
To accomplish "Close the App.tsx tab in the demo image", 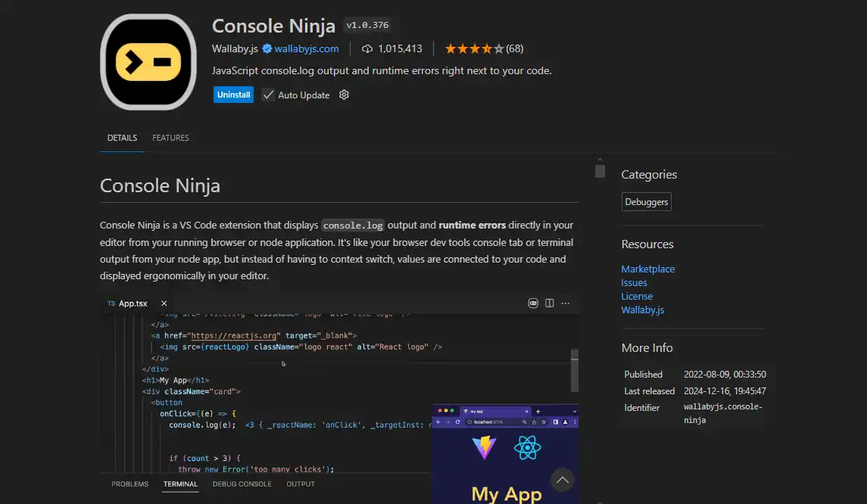I will [x=164, y=303].
